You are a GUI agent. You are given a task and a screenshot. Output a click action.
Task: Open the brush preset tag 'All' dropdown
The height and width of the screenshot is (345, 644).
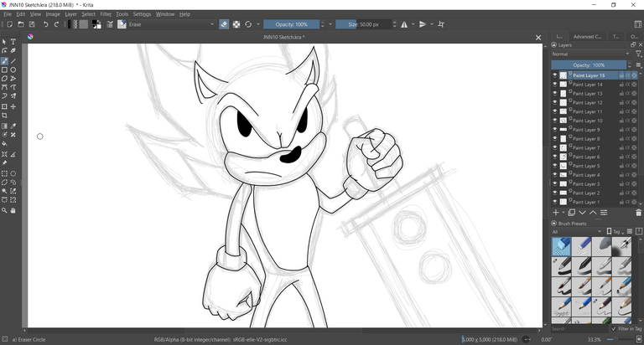577,232
